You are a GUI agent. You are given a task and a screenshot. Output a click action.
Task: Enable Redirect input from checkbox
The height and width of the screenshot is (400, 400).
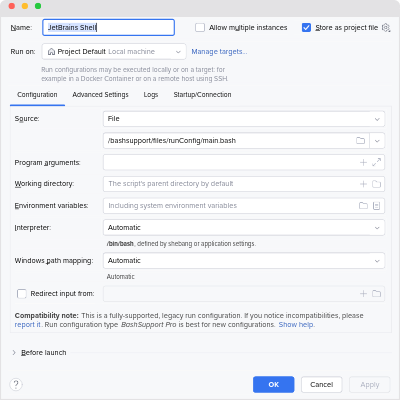[x=22, y=294]
